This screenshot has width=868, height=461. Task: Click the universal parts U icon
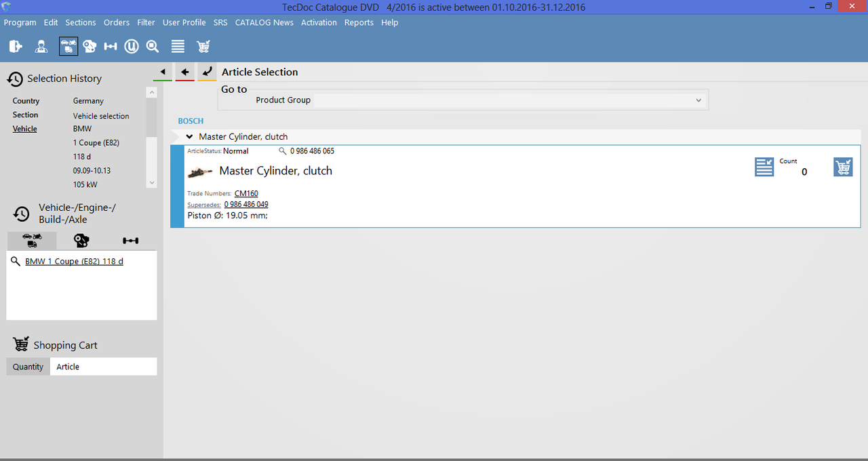pyautogui.click(x=132, y=46)
